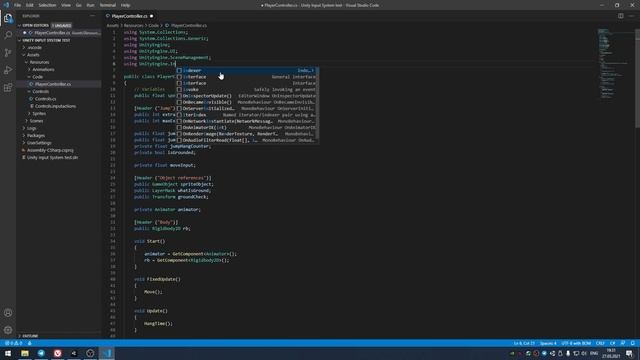The width and height of the screenshot is (640, 360).
Task: Click unsaved dot on PlayerController.cs tab
Action: pyautogui.click(x=151, y=16)
